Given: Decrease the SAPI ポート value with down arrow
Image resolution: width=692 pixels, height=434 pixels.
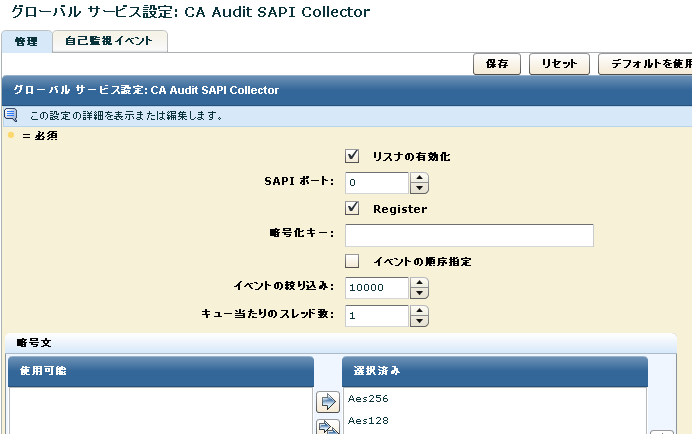Looking at the screenshot, I should (x=420, y=188).
